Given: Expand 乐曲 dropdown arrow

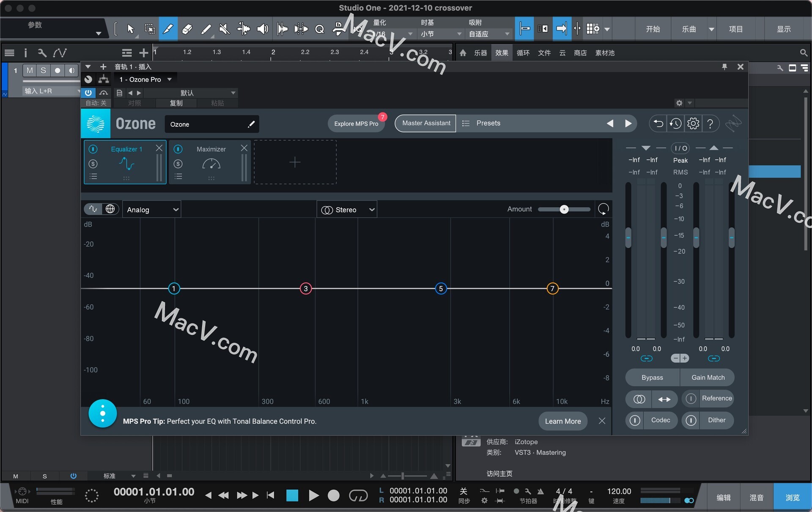Looking at the screenshot, I should pyautogui.click(x=712, y=29).
